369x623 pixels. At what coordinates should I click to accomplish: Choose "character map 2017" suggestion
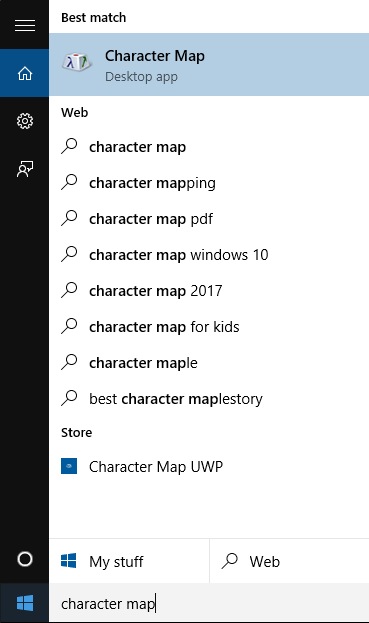tap(209, 291)
